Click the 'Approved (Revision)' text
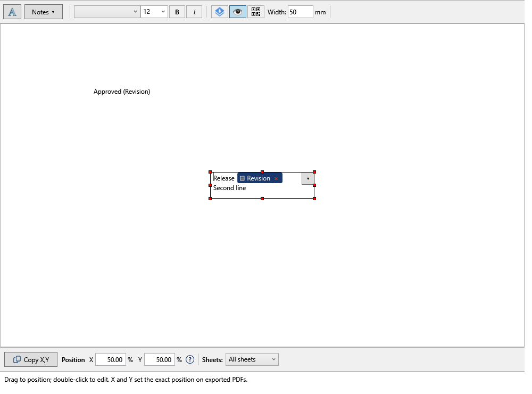The image size is (532, 394). pyautogui.click(x=122, y=92)
